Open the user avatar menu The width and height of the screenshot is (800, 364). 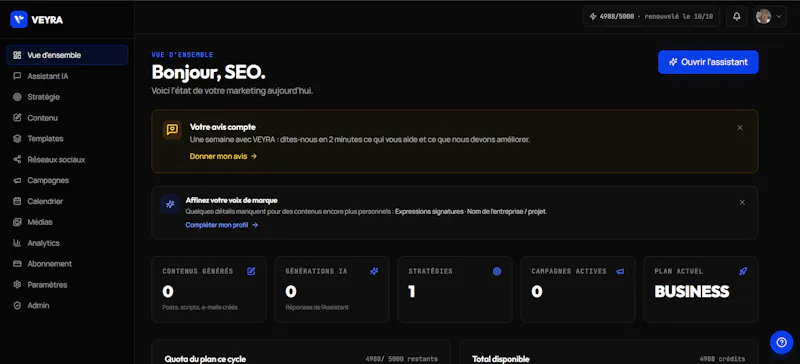point(769,16)
